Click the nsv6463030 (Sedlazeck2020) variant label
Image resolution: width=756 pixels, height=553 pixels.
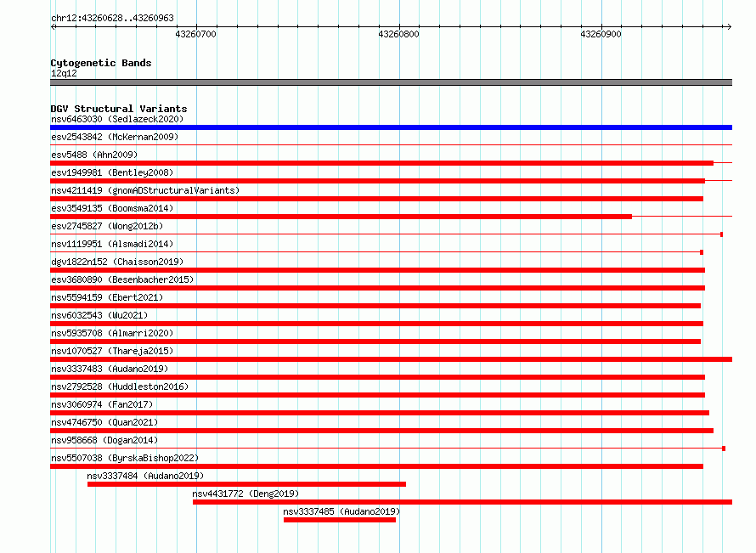tap(117, 119)
